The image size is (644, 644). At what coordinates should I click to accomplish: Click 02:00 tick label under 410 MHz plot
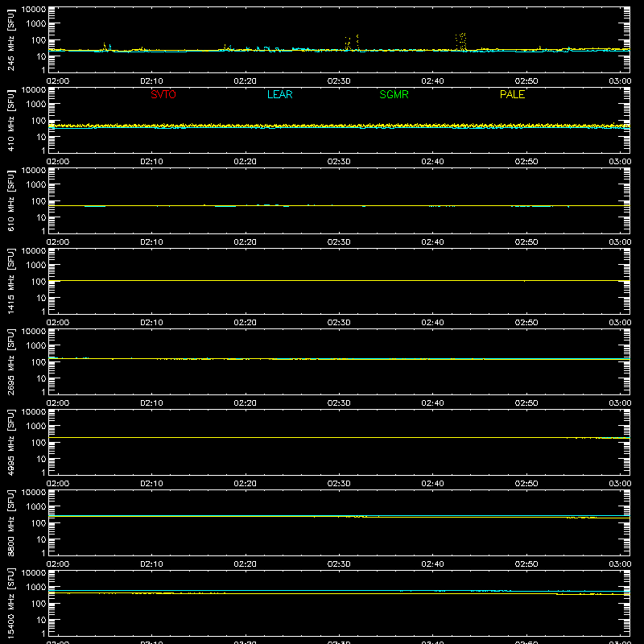point(58,162)
